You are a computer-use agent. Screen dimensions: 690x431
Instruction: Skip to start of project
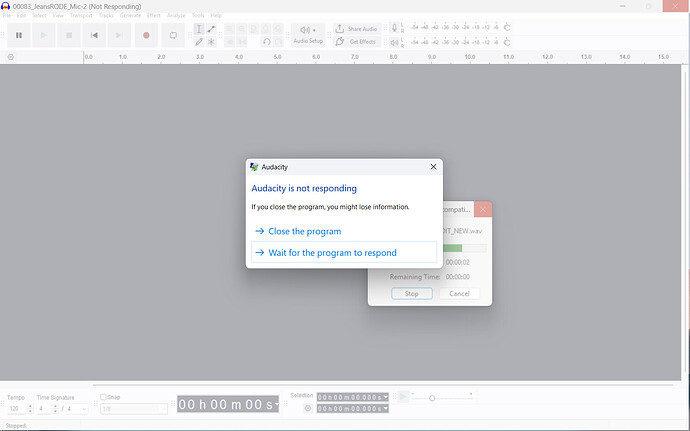pyautogui.click(x=94, y=35)
